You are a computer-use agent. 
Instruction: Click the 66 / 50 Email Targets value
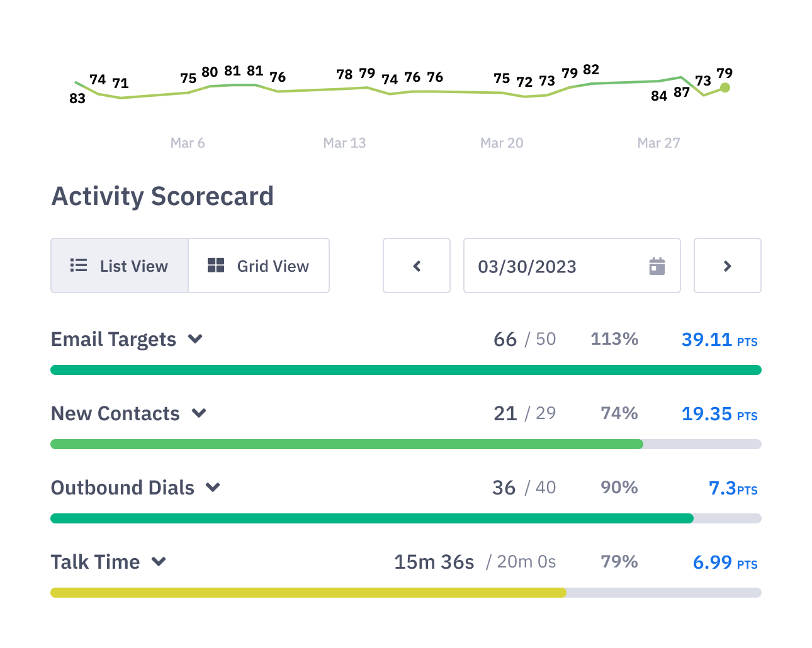coord(524,339)
